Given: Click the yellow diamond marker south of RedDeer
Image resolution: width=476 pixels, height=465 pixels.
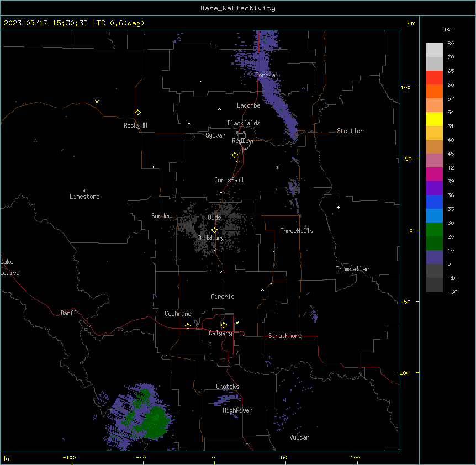Looking at the screenshot, I should coord(235,155).
